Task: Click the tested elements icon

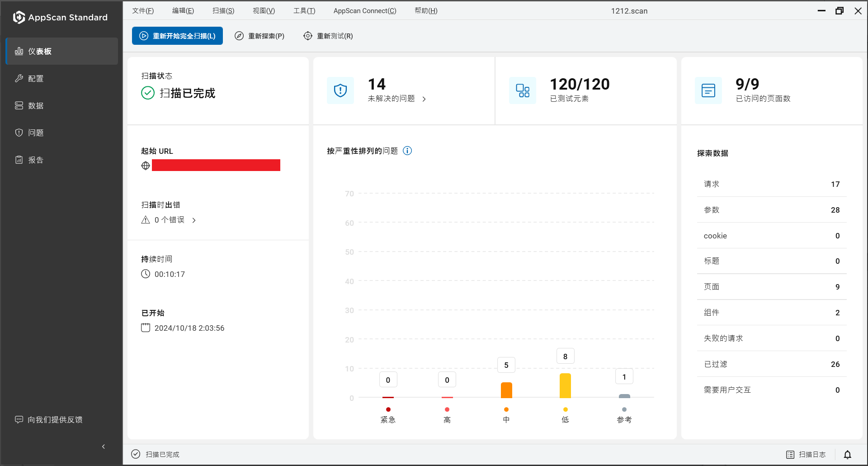Action: click(x=523, y=90)
